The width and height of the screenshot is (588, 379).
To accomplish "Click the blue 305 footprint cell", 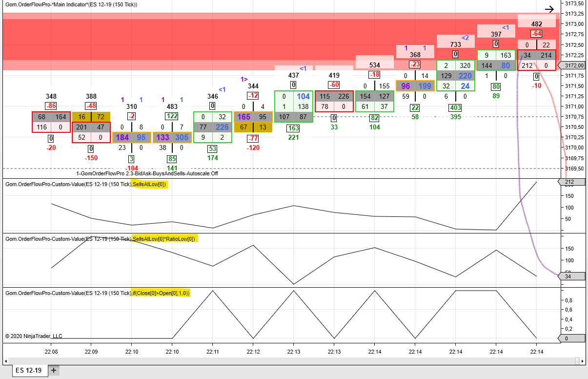I will (182, 137).
